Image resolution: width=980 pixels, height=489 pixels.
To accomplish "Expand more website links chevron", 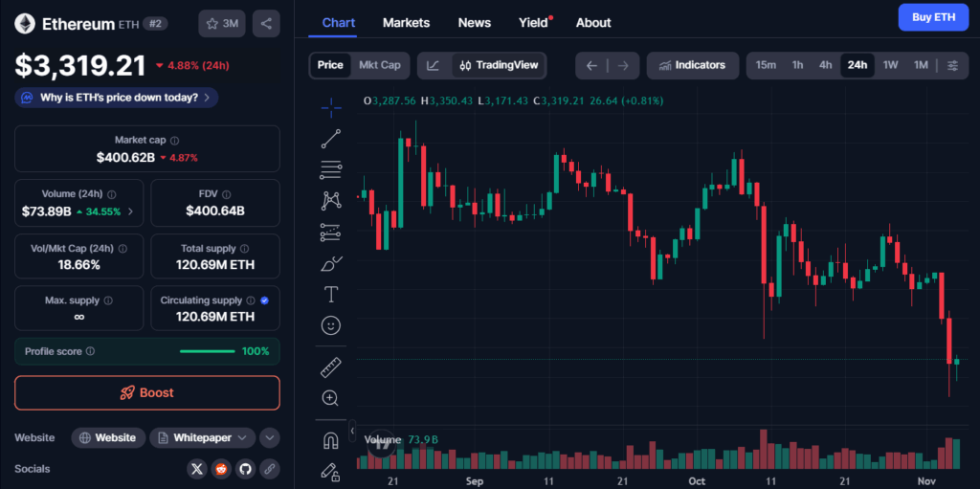I will coord(269,437).
